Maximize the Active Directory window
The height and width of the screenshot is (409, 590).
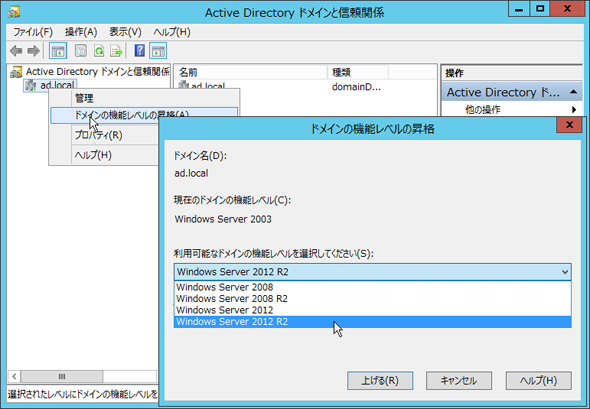(x=540, y=9)
